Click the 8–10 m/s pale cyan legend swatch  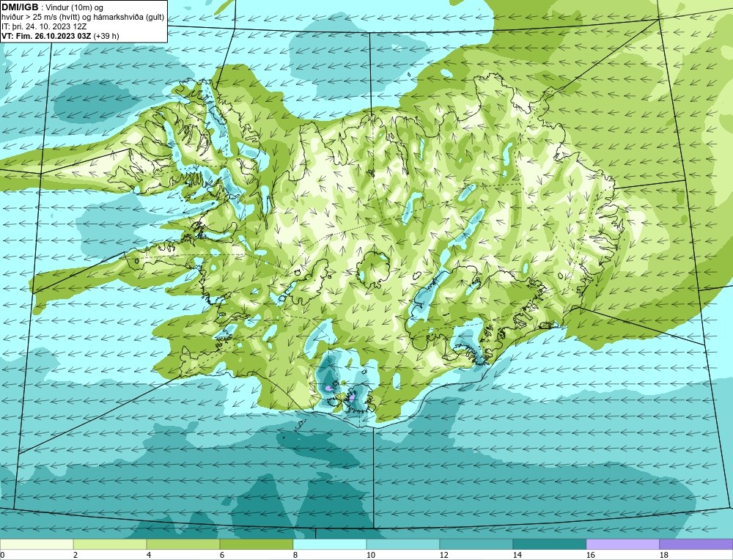(x=330, y=544)
